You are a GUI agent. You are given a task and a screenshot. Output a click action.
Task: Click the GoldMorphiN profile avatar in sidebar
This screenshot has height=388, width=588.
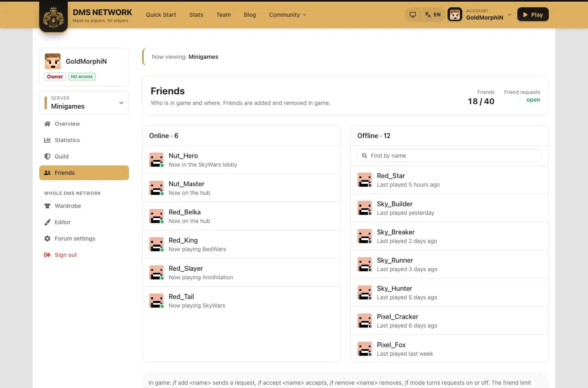click(53, 61)
